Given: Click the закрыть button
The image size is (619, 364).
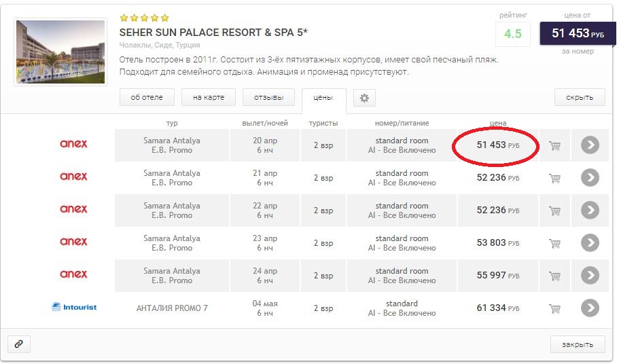Looking at the screenshot, I should click(578, 344).
